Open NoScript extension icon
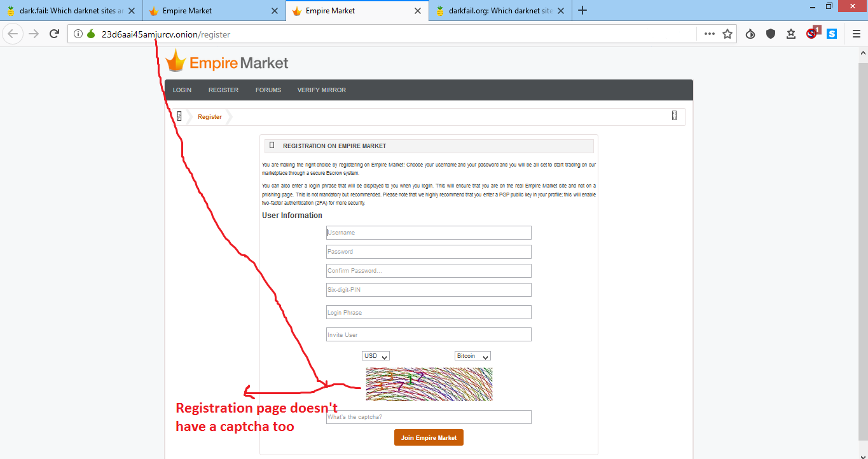Image resolution: width=868 pixels, height=459 pixels. point(812,34)
